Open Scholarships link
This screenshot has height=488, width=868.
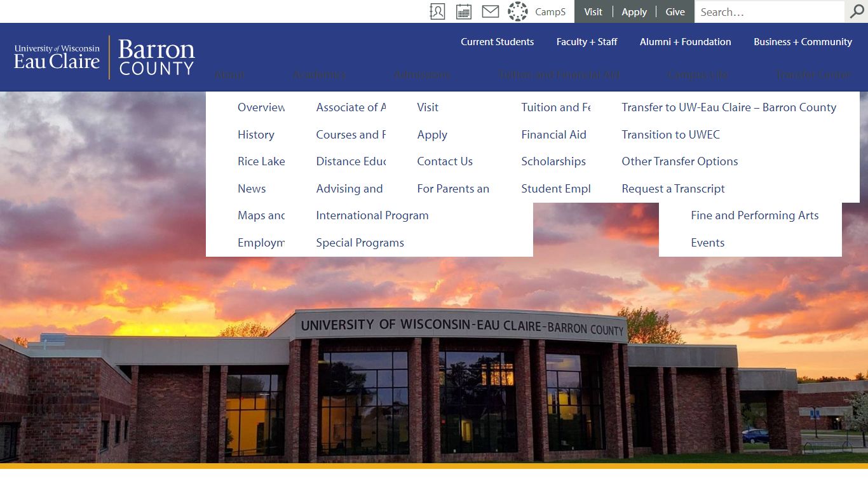pyautogui.click(x=553, y=161)
